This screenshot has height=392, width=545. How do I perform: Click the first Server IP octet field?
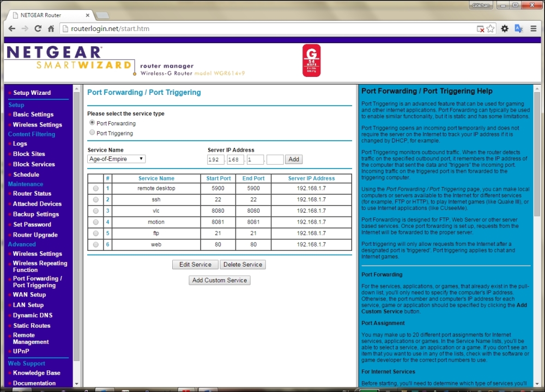[x=215, y=159]
